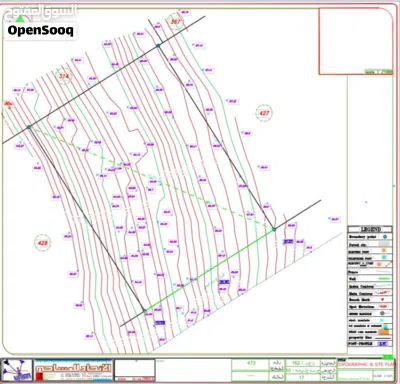Click the Index Contour line sample in legend
The width and height of the screenshot is (400, 384).
(x=382, y=285)
